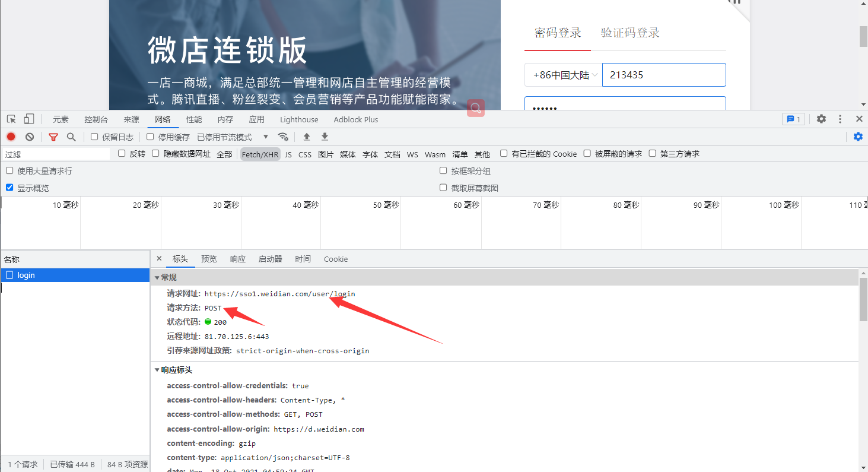The height and width of the screenshot is (472, 868).
Task: Switch to the 控制台 panel
Action: [x=96, y=119]
